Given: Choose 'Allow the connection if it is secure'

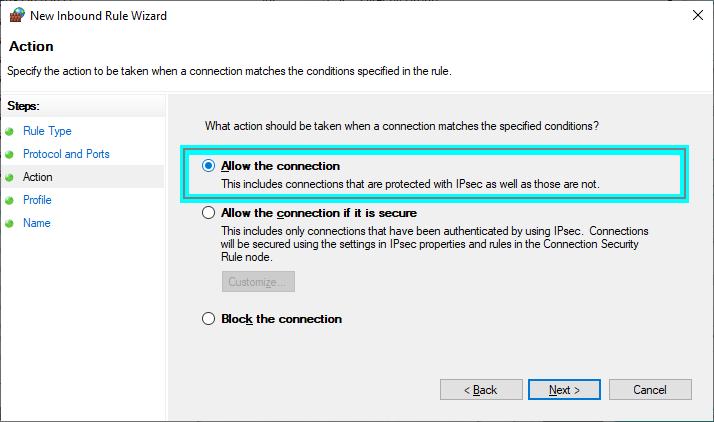Looking at the screenshot, I should point(208,213).
